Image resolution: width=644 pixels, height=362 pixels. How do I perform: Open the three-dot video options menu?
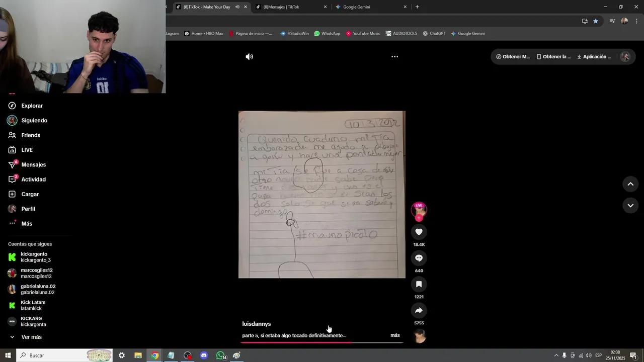pos(395,57)
